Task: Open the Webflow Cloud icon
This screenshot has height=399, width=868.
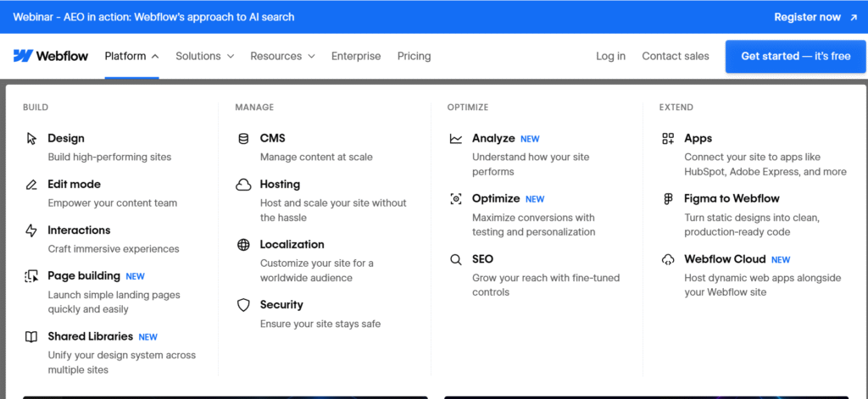Action: coord(668,259)
